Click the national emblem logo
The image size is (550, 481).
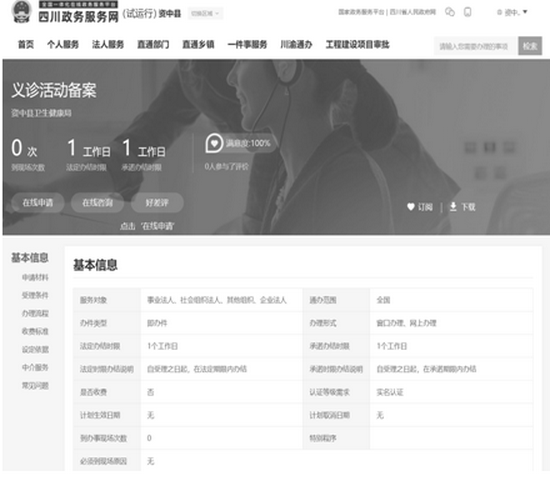point(22,12)
